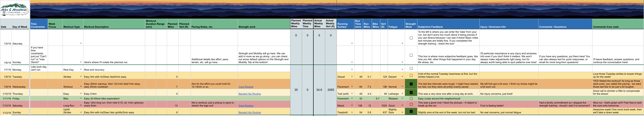Viewport: 644px width, 116px height.
Task: Click the Injury / Soreness Info header
Action: click(x=509, y=24)
